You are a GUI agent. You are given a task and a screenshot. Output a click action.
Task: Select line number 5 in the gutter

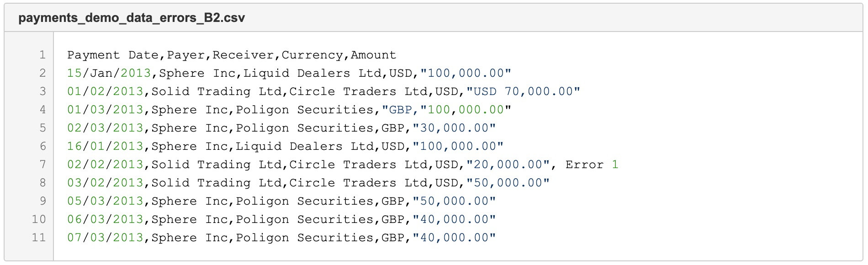coord(42,128)
